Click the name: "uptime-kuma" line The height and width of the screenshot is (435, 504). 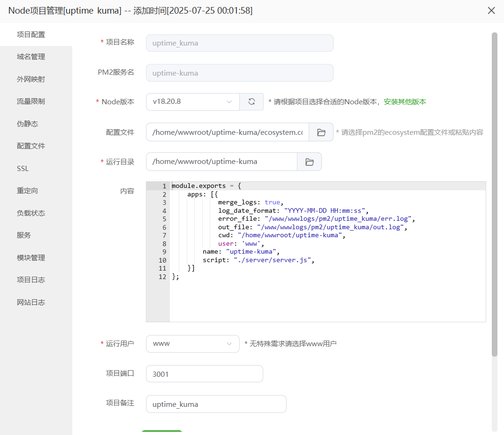(241, 252)
